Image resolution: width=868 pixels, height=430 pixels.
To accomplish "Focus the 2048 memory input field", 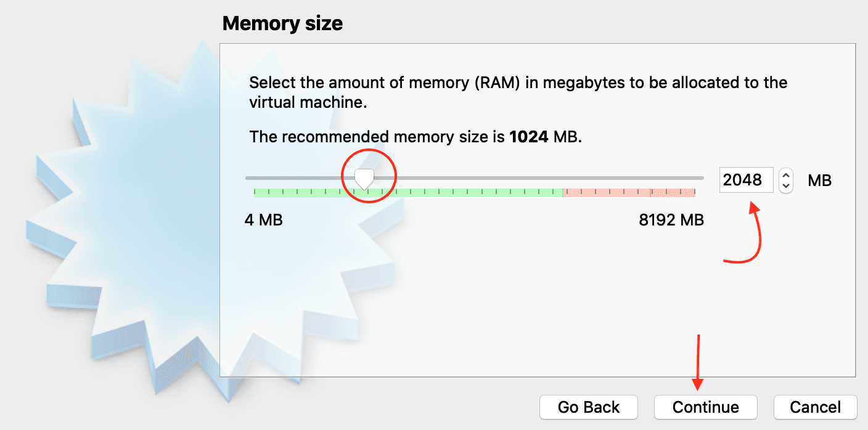I will (746, 180).
